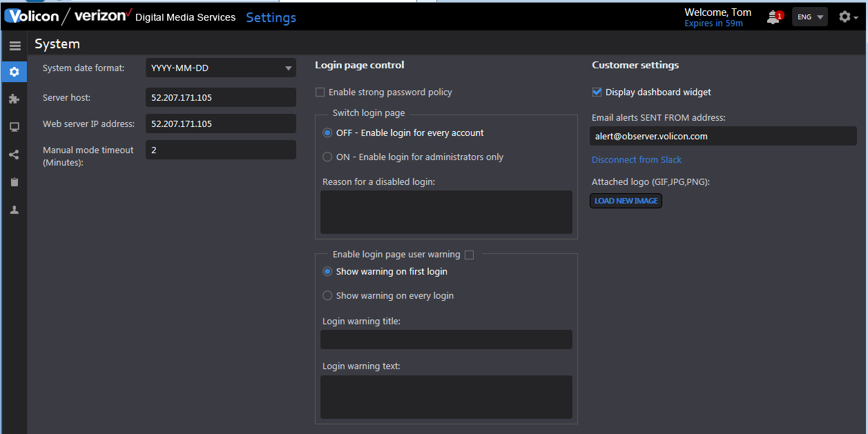868x434 pixels.
Task: Select the clipboard icon in the sidebar
Action: pyautogui.click(x=14, y=181)
